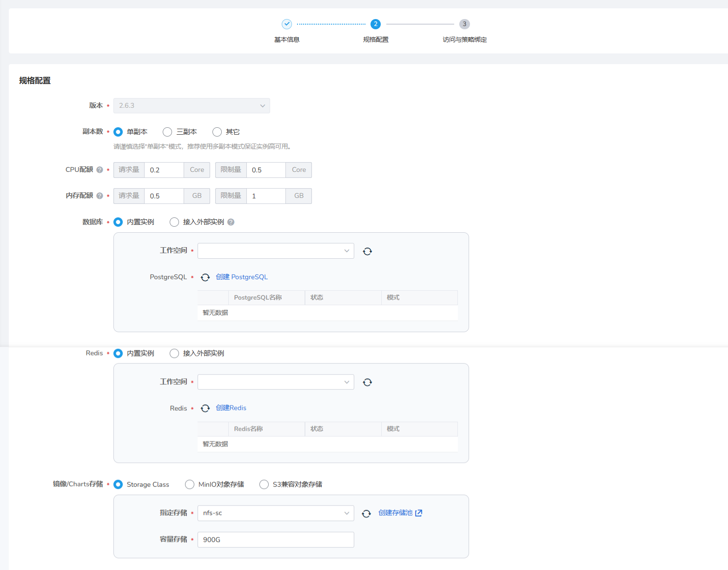Click refresh icon next to 创建 PostgreSQL

205,277
